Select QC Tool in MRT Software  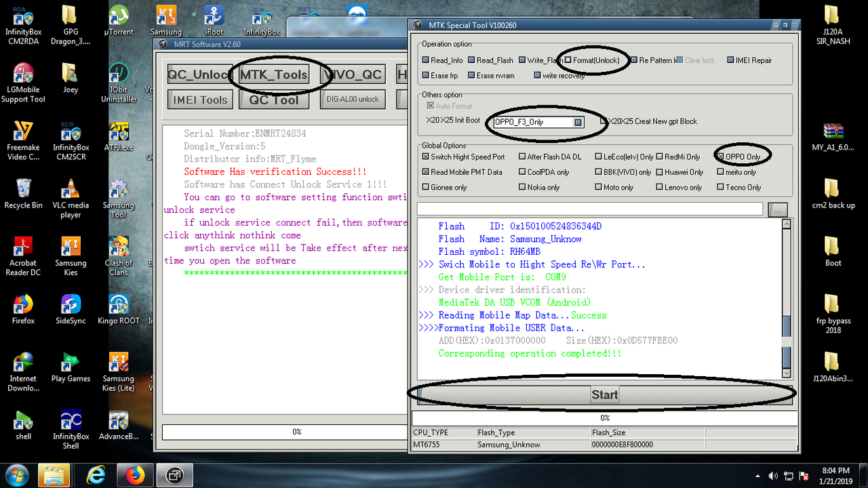tap(273, 99)
